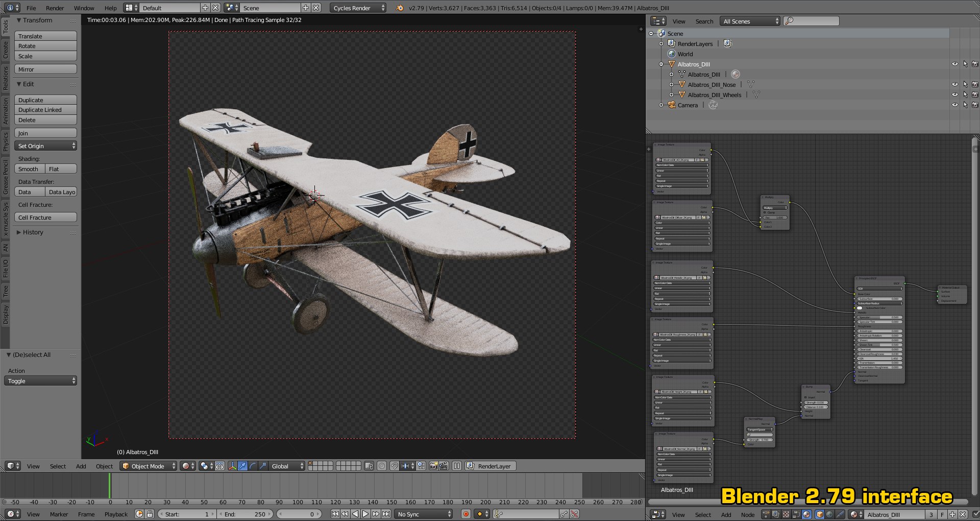This screenshot has height=521, width=980.
Task: Expand the Albatros_DIII_Nose outliner item
Action: [672, 84]
